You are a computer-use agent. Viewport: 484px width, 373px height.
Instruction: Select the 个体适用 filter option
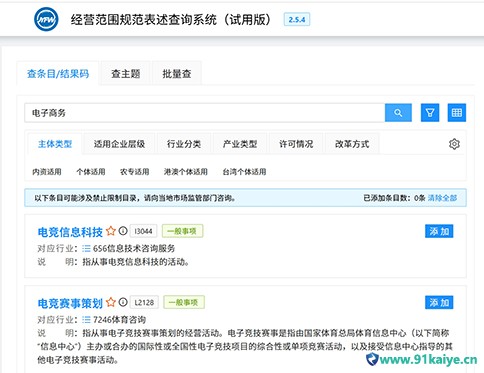91,172
